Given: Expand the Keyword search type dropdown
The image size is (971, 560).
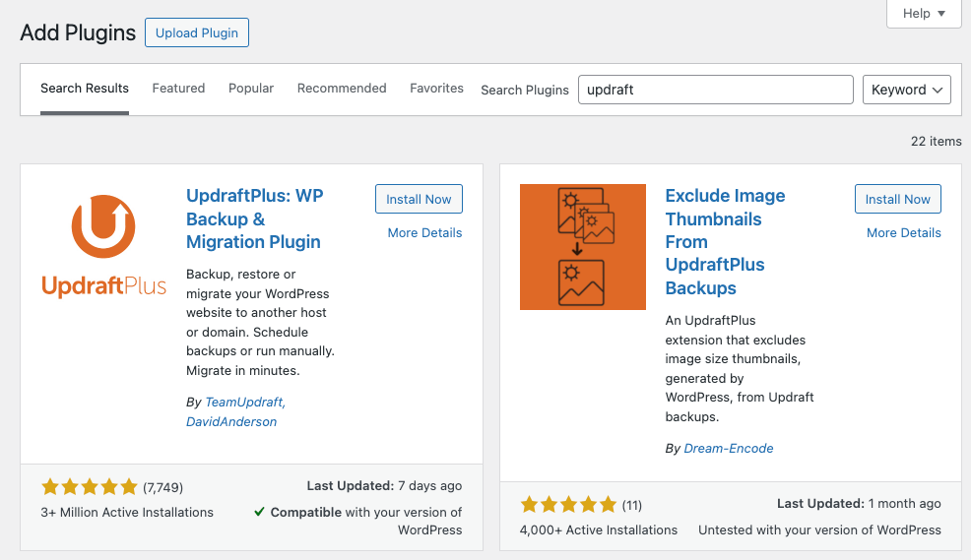Looking at the screenshot, I should click(907, 90).
